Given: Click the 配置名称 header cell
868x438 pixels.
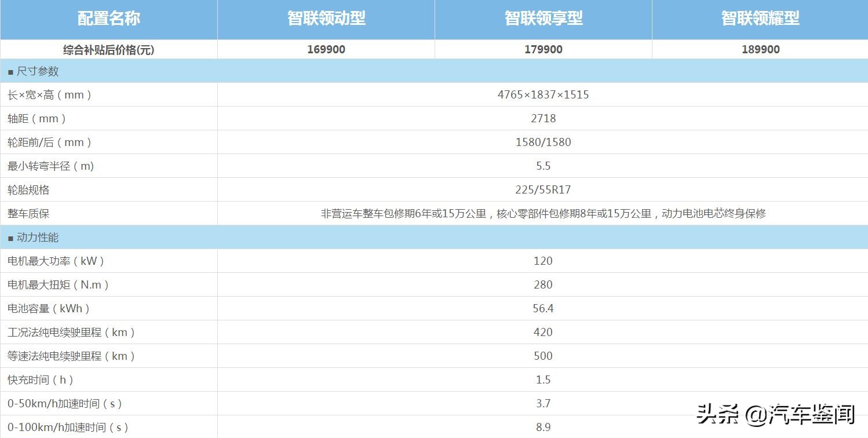Looking at the screenshot, I should click(x=108, y=18).
